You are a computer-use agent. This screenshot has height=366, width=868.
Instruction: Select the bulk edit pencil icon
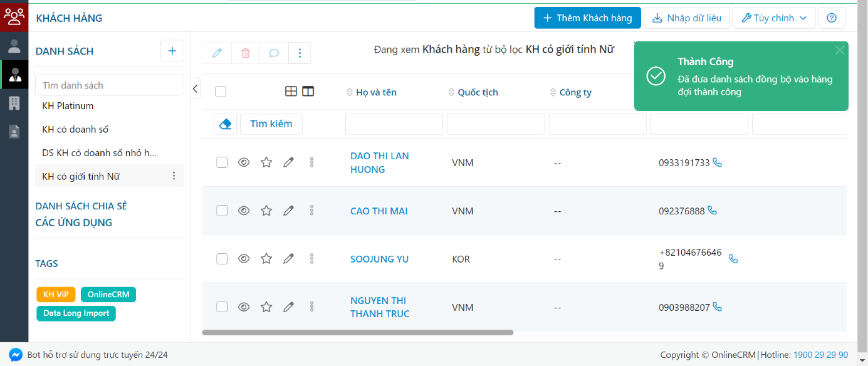coord(216,53)
